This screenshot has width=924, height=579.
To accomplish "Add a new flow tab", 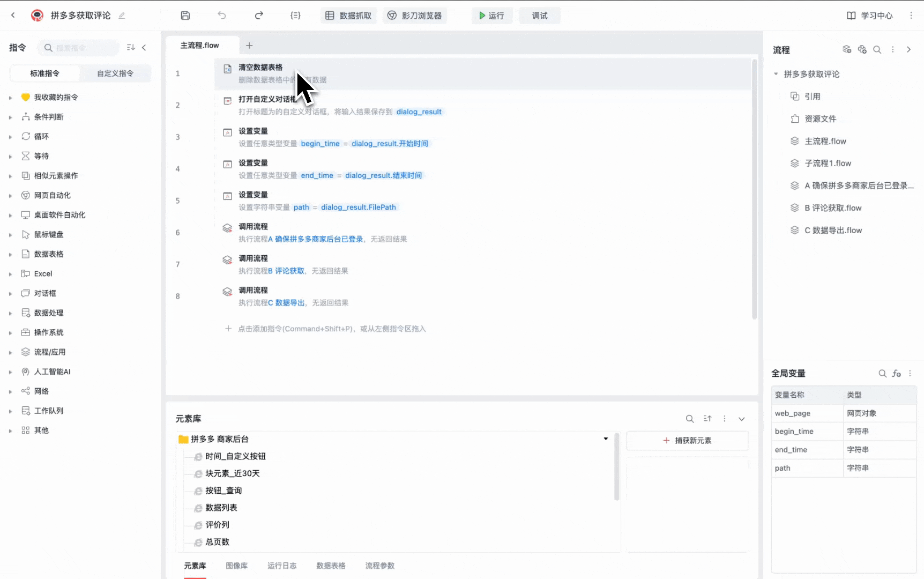I will 249,46.
